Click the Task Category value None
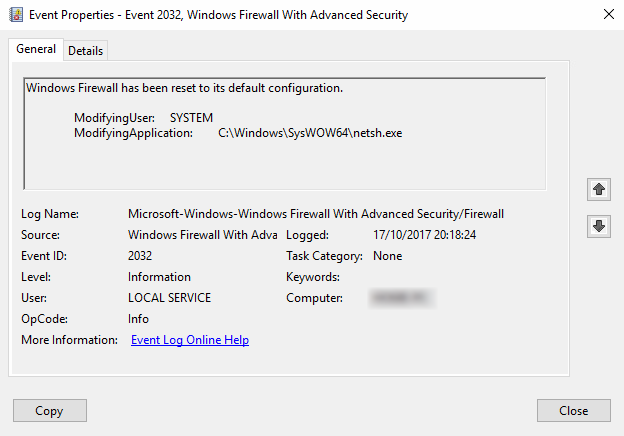The height and width of the screenshot is (436, 624). (x=387, y=256)
